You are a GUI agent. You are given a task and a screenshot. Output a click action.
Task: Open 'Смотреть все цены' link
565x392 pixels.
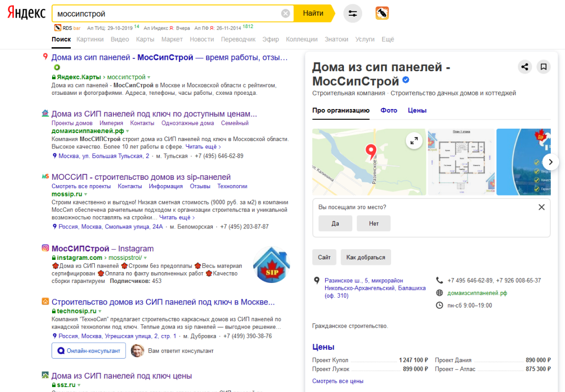click(x=338, y=381)
